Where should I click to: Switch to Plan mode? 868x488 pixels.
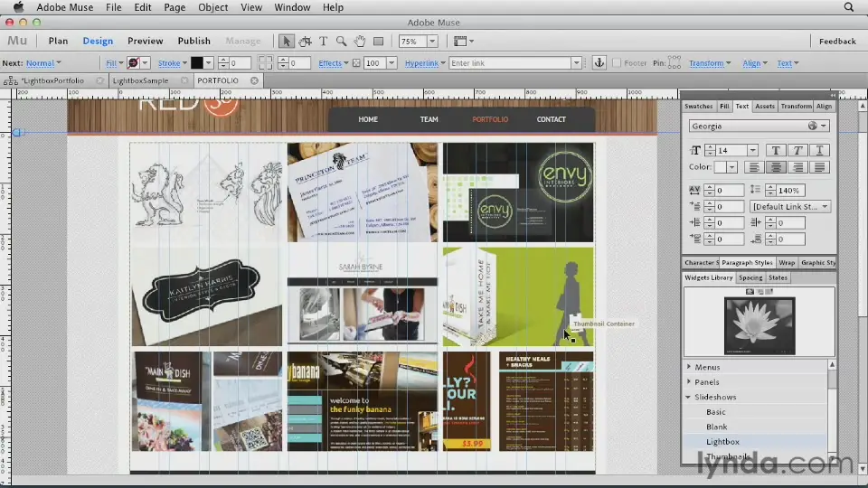[58, 41]
